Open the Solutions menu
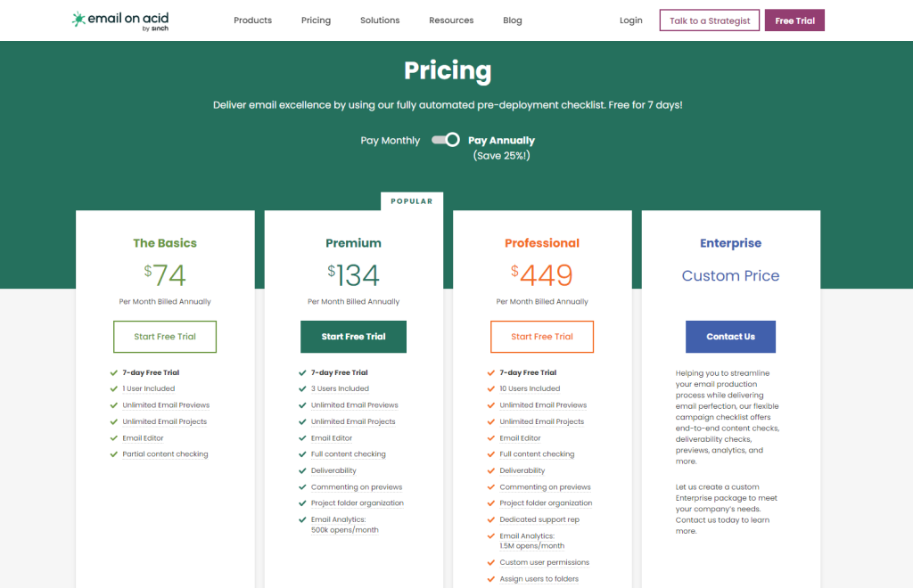Screen dimensions: 913x588 pos(380,20)
